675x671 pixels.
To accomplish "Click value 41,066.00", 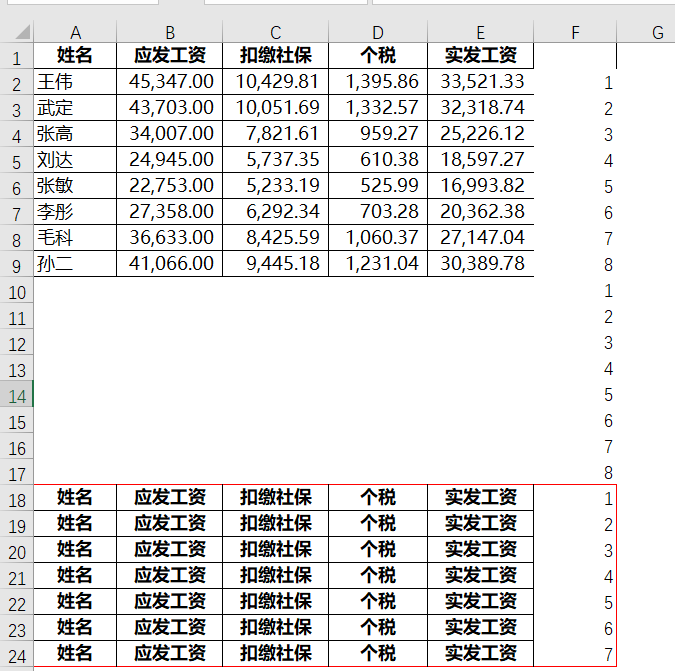I will (170, 263).
